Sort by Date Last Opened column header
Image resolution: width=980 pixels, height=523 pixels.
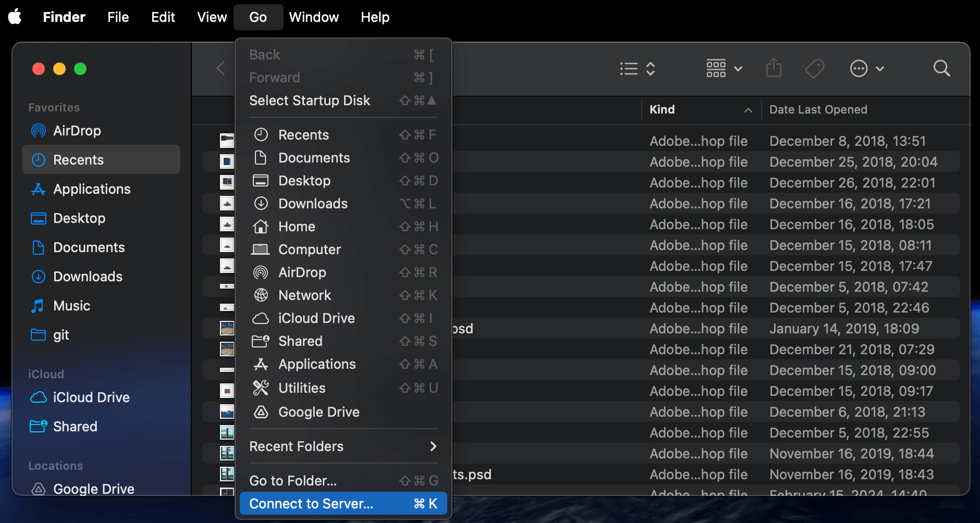tap(865, 109)
